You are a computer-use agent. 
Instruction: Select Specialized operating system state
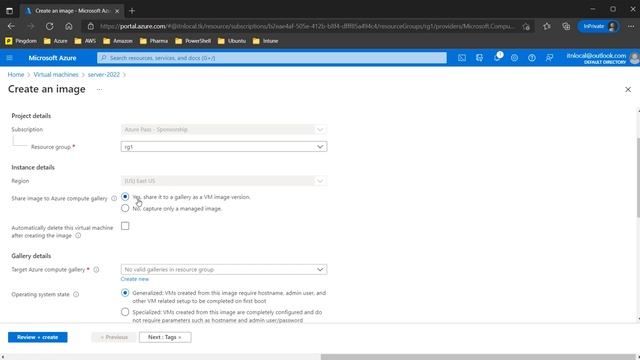tap(125, 312)
